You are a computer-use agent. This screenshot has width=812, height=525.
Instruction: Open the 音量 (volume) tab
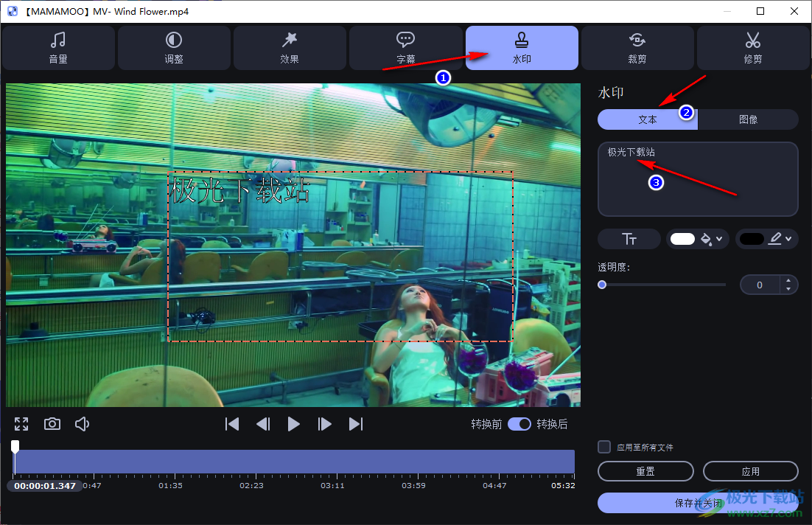coord(58,48)
